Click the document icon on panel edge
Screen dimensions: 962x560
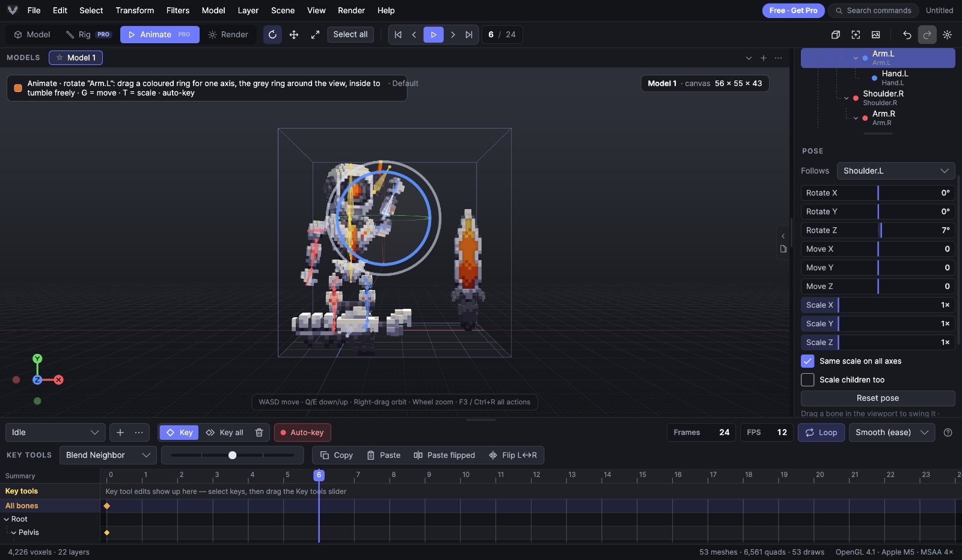pyautogui.click(x=783, y=249)
